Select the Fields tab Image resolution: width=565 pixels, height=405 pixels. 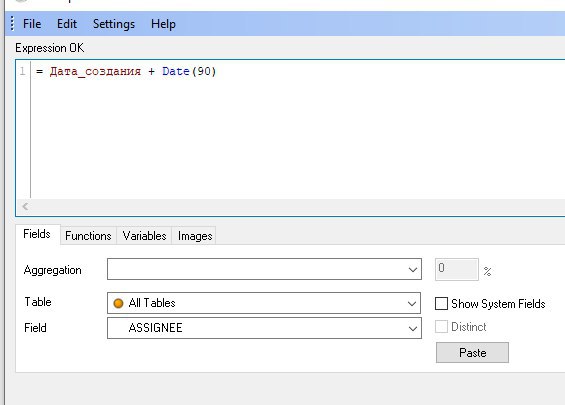37,234
